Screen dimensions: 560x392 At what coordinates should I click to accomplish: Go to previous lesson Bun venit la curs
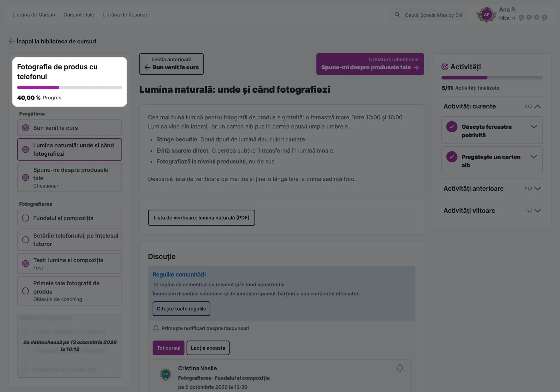pos(171,64)
